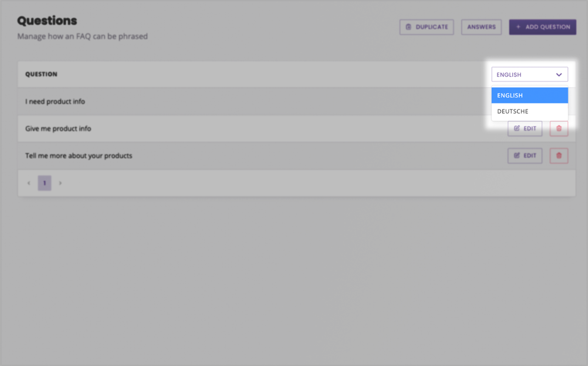This screenshot has height=366, width=588.
Task: Expand the English language dropdown
Action: tap(530, 74)
